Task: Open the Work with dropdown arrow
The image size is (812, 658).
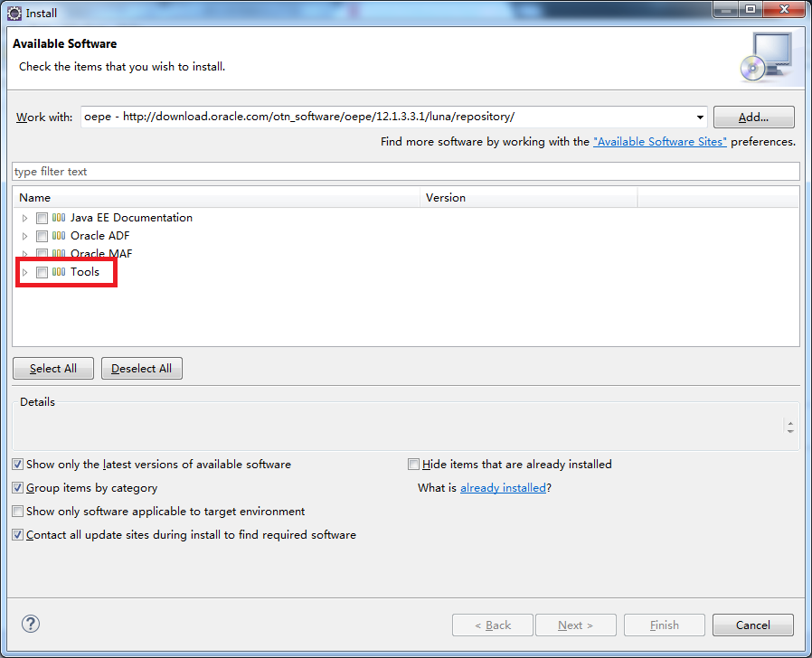Action: pos(700,117)
